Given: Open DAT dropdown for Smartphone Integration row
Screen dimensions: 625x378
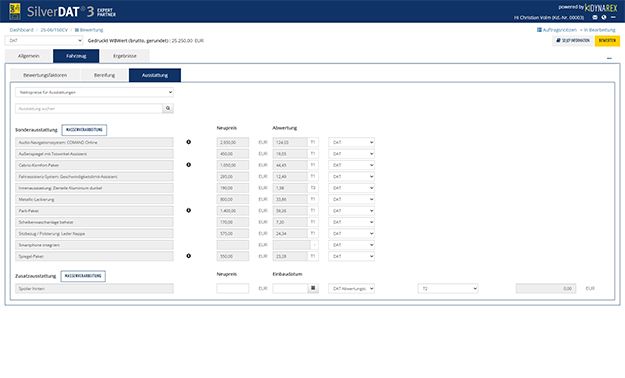Looking at the screenshot, I should [x=352, y=245].
